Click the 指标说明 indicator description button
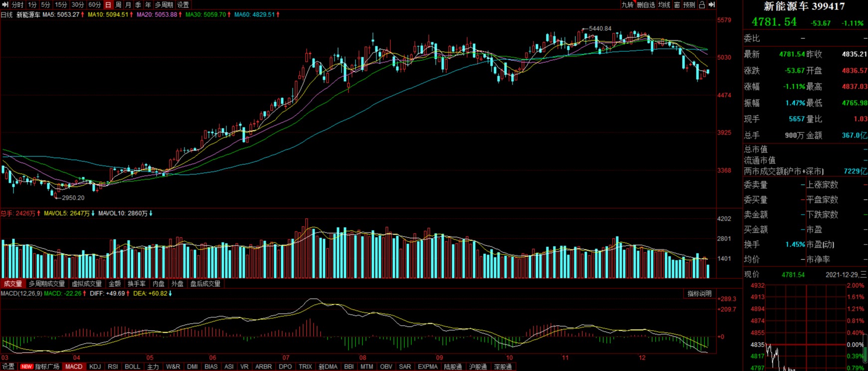868x371 pixels. coord(699,294)
